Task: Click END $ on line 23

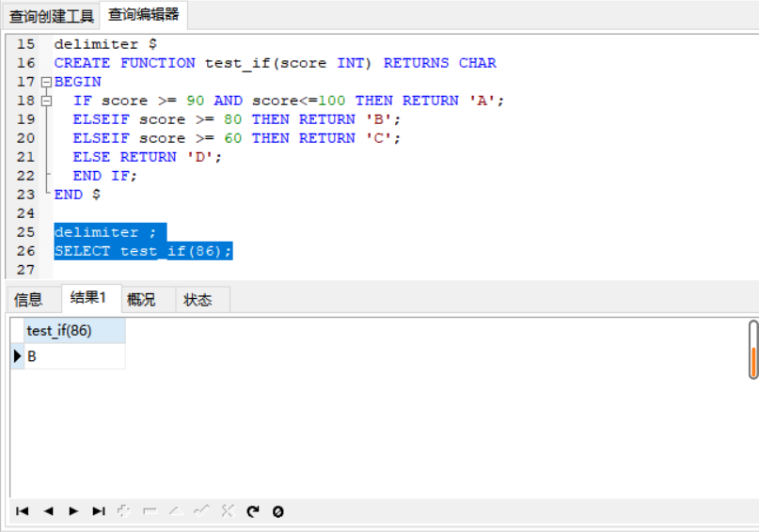Action: pos(77,195)
